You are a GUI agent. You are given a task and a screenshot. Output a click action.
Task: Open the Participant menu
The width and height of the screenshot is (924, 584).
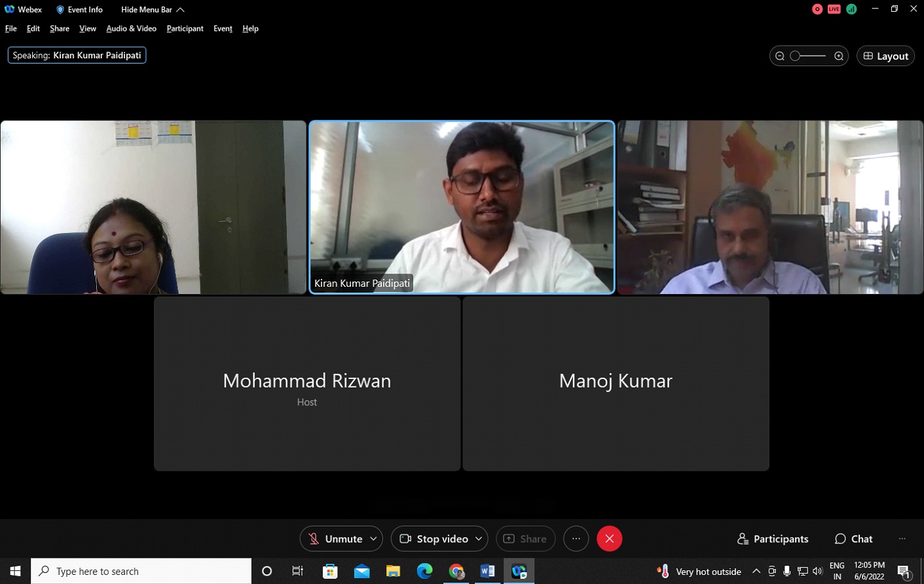pyautogui.click(x=185, y=29)
